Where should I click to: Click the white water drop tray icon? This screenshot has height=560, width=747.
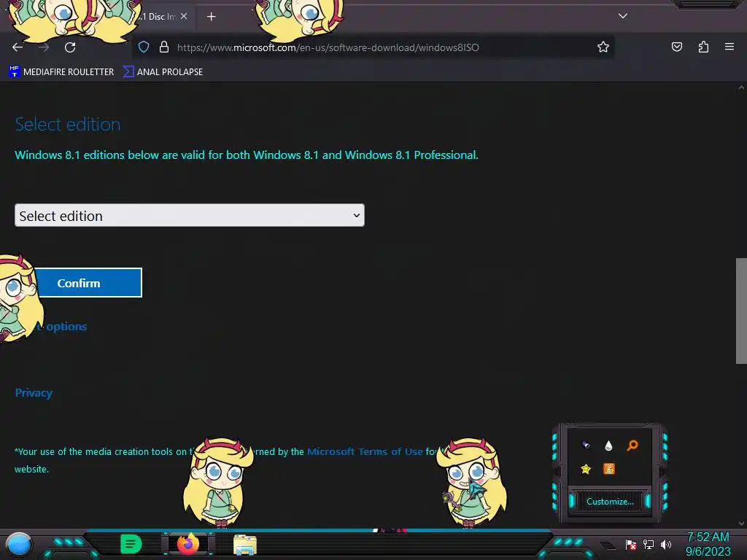[x=609, y=446]
